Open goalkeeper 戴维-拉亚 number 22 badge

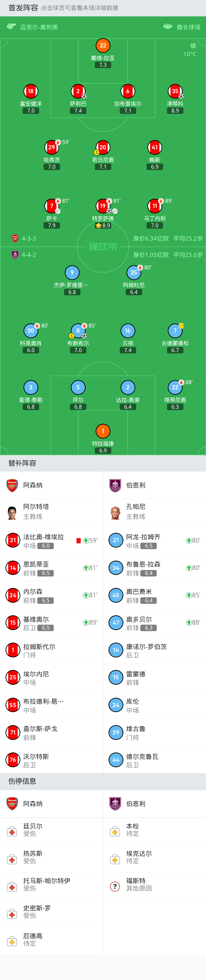click(x=103, y=46)
